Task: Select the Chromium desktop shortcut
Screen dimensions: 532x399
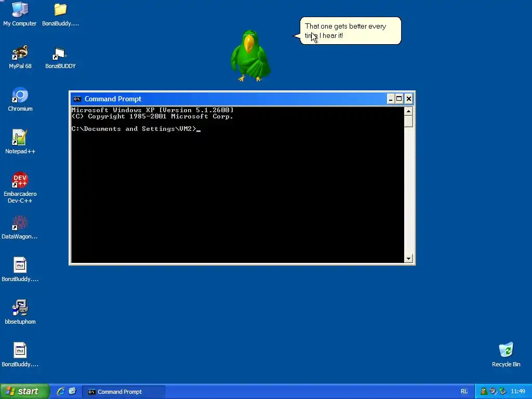Action: (x=20, y=99)
